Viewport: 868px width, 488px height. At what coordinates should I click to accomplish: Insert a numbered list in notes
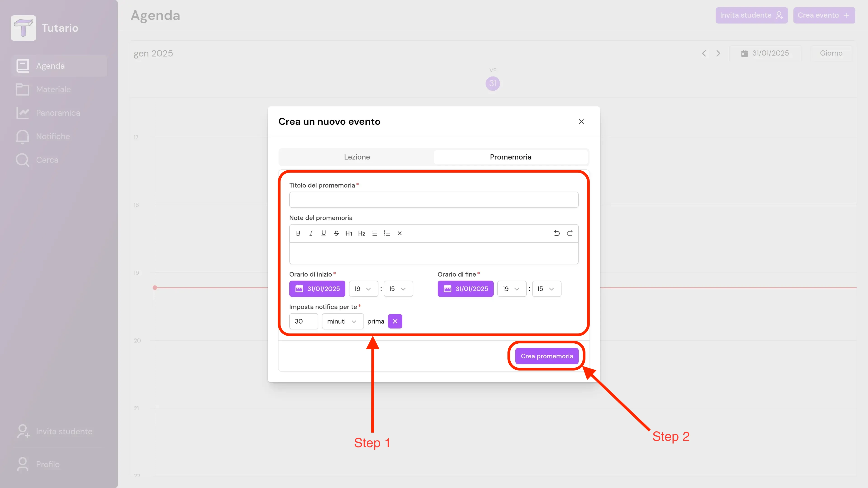click(x=387, y=233)
